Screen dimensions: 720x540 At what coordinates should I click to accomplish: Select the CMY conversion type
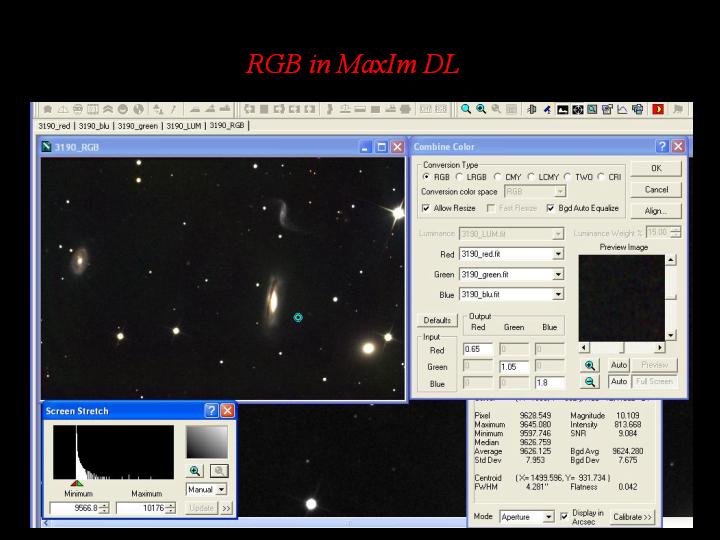click(x=497, y=177)
